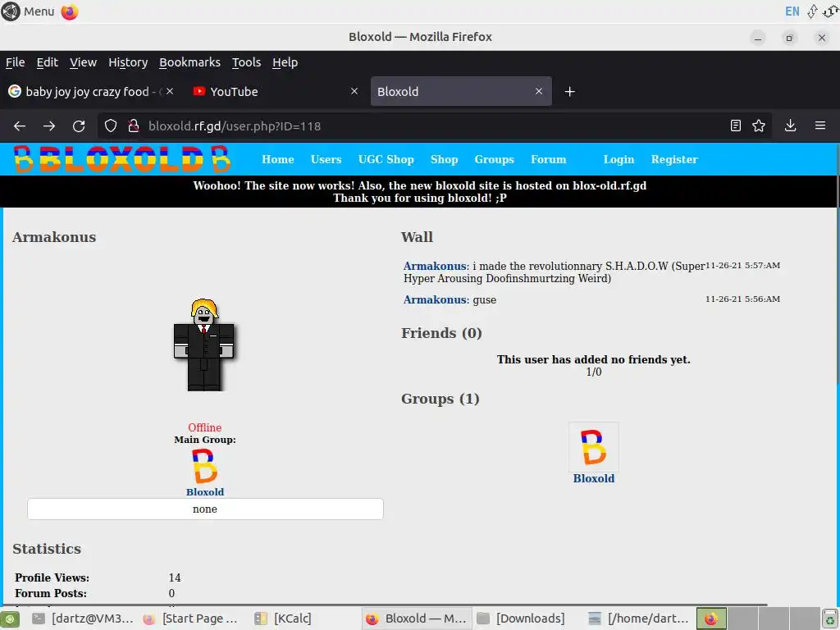The image size is (840, 630).
Task: Open the Bloxold link under Main Group
Action: pyautogui.click(x=205, y=492)
